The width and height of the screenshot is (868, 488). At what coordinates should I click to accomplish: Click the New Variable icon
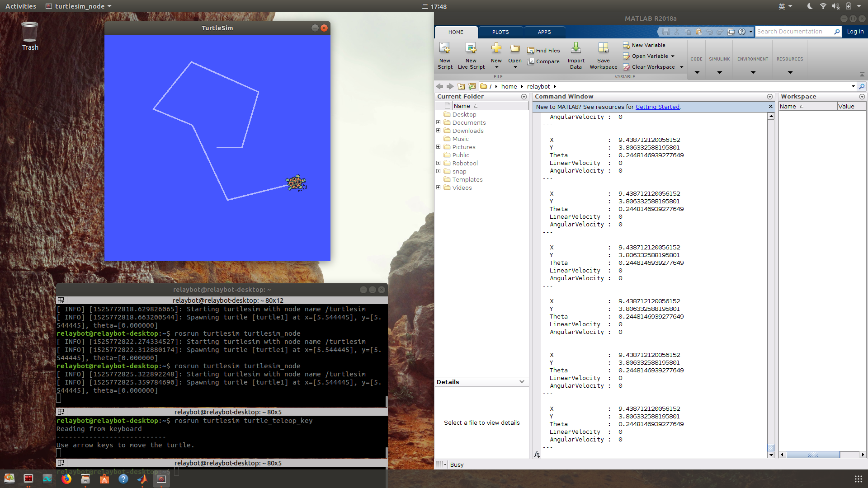(626, 45)
